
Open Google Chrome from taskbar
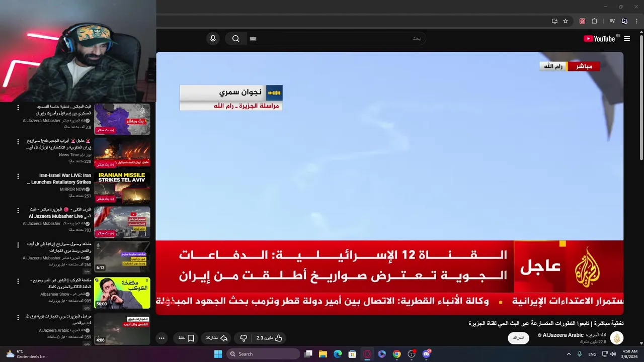pos(396,354)
